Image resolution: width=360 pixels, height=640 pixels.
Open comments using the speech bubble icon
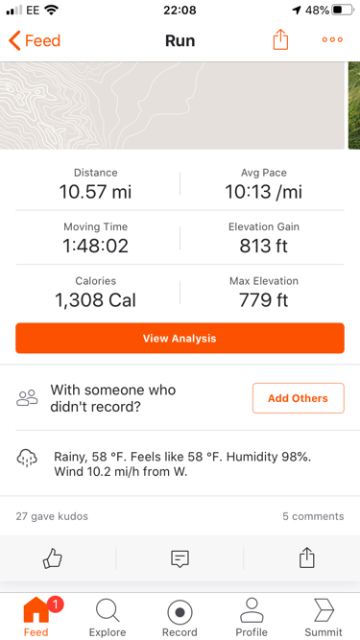point(180,558)
